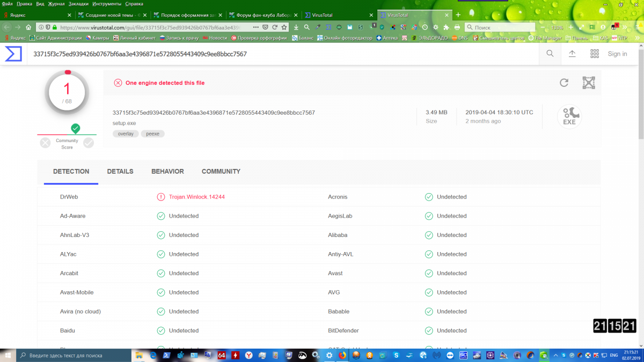This screenshot has width=644, height=362.
Task: Click the Firefox forward arrow
Action: tap(18, 27)
